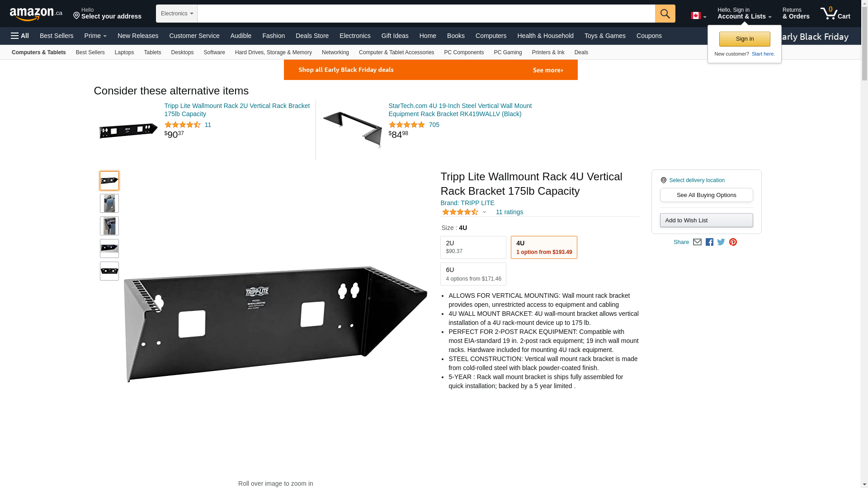Screen dimensions: 868x488
Task: Open the Deals Store nav item
Action: point(312,36)
